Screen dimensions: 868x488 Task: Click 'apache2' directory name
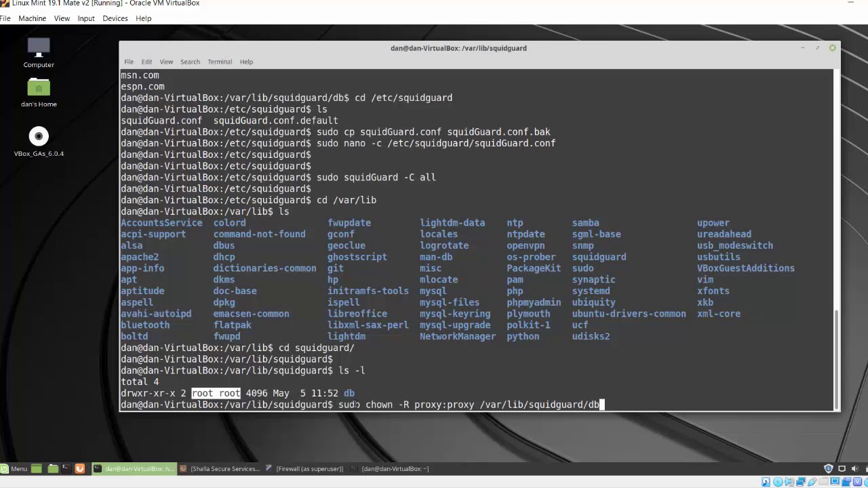(140, 257)
